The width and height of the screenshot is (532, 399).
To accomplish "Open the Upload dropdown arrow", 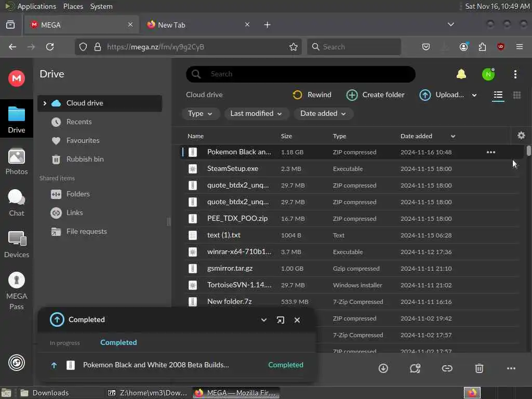I will [x=474, y=96].
